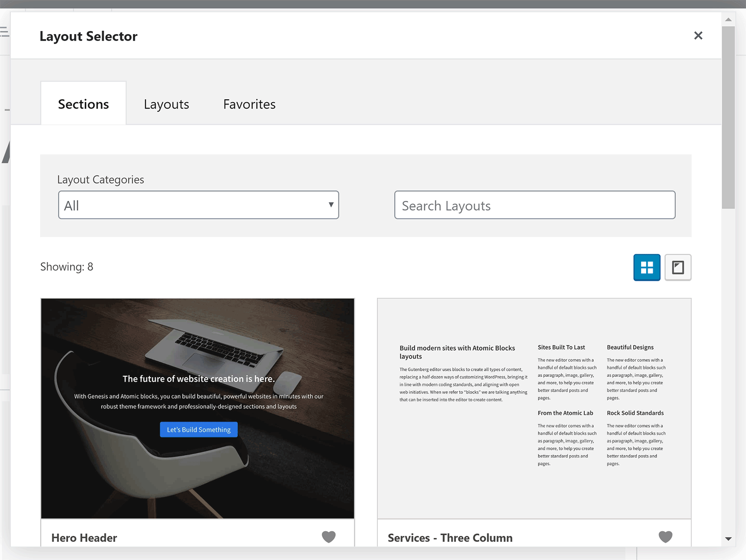Click the Let's Build Something button
This screenshot has width=746, height=560.
pos(199,429)
